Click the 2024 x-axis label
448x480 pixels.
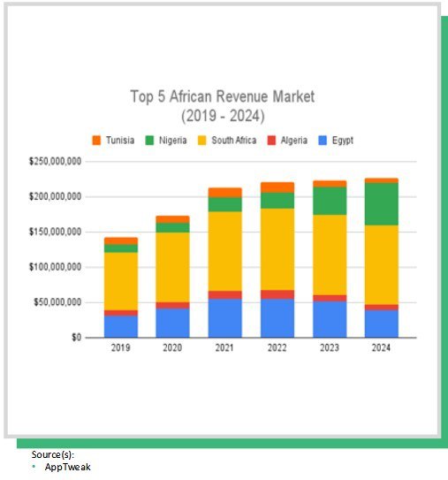pyautogui.click(x=381, y=347)
